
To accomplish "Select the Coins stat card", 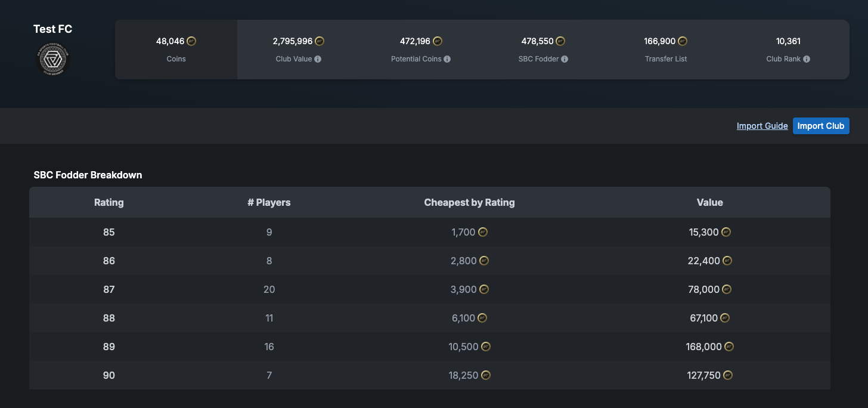I will (176, 49).
